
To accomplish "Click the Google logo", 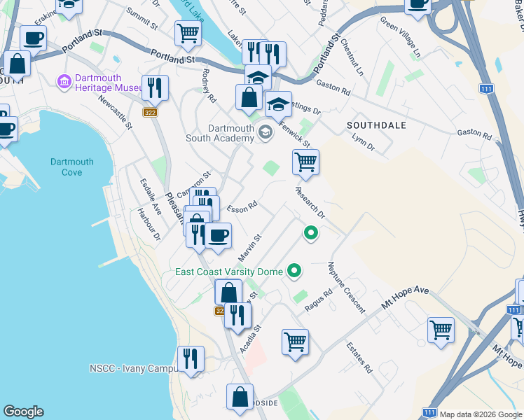I will [24, 412].
